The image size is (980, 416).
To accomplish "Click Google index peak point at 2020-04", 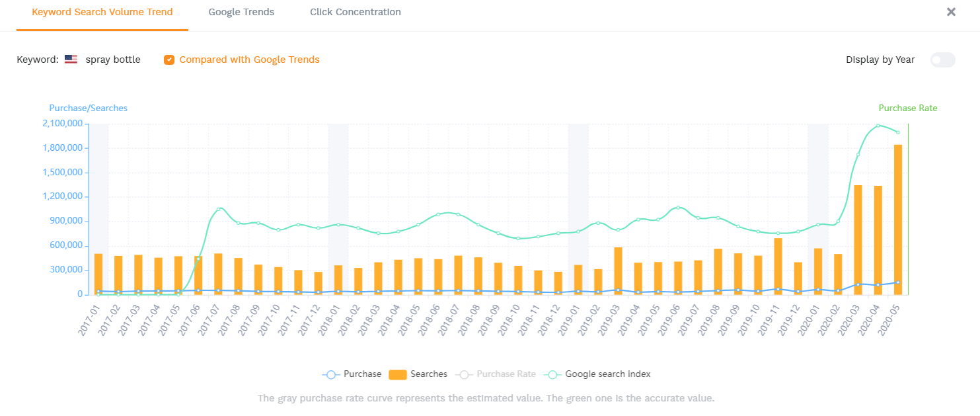I will [x=878, y=126].
